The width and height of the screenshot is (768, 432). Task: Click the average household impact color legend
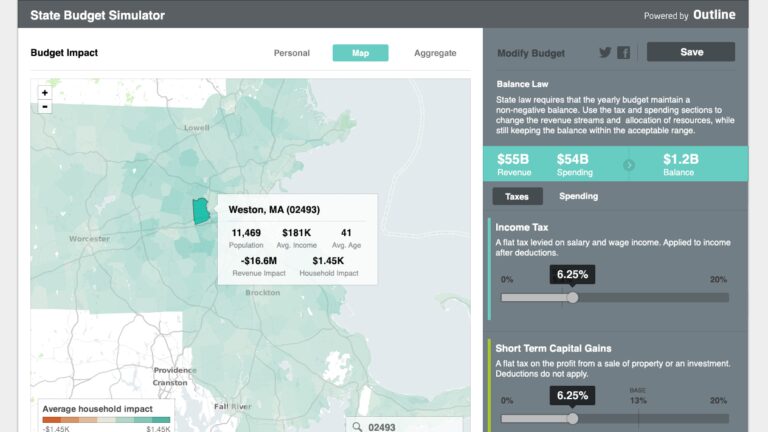click(x=107, y=420)
